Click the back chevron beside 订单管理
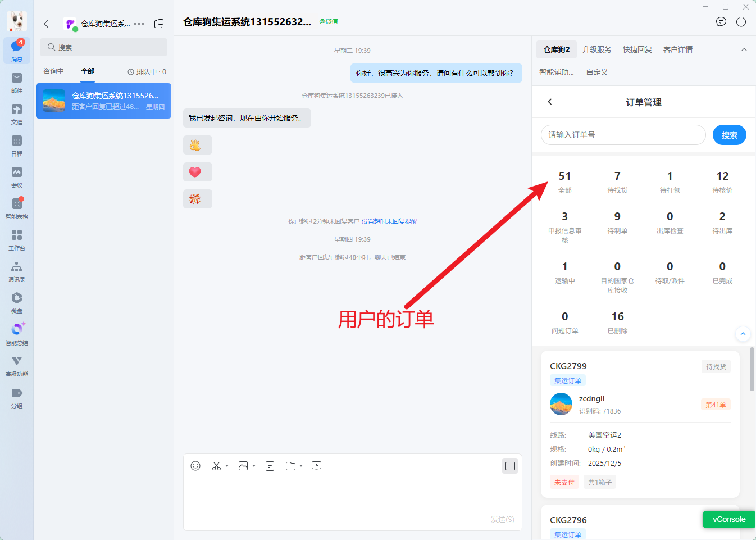Image resolution: width=756 pixels, height=540 pixels. (x=550, y=102)
